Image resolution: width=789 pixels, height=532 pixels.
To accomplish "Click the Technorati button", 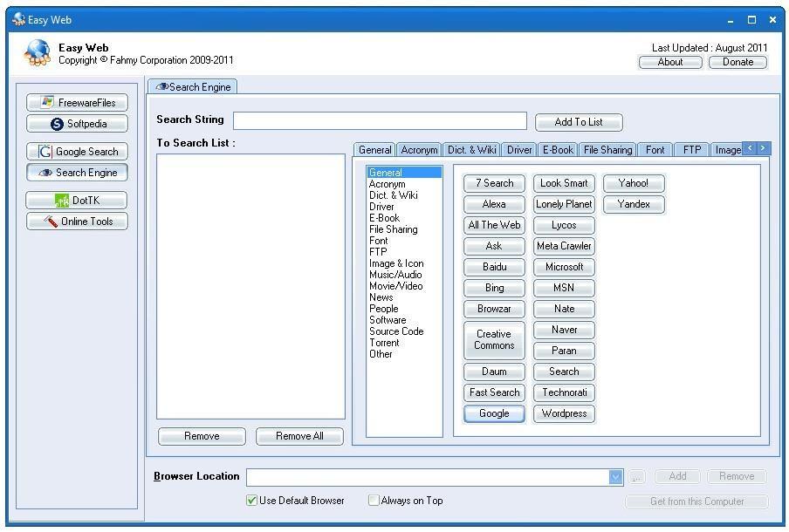I will tap(564, 392).
